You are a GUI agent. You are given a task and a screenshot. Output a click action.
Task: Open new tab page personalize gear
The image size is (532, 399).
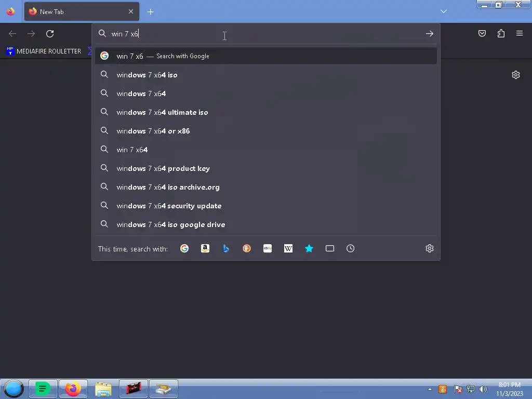pos(516,75)
